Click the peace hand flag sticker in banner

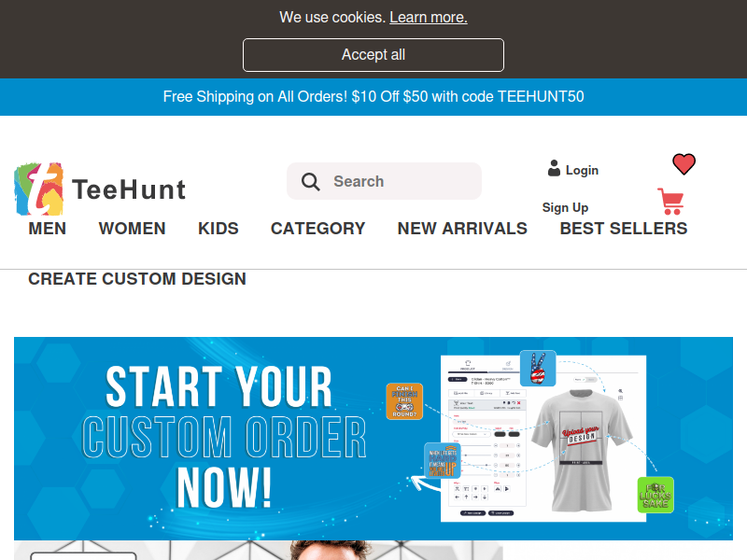(538, 368)
